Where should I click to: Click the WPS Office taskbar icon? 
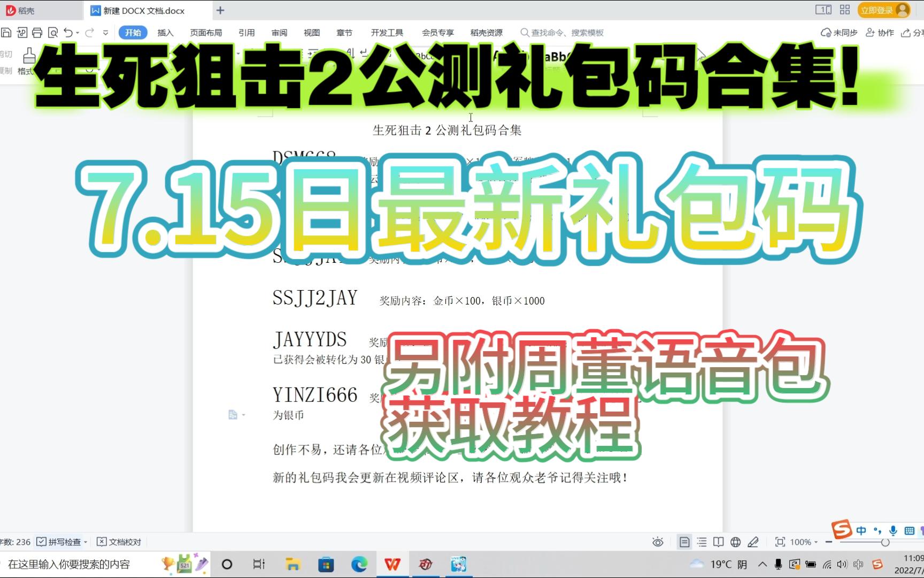pyautogui.click(x=392, y=564)
